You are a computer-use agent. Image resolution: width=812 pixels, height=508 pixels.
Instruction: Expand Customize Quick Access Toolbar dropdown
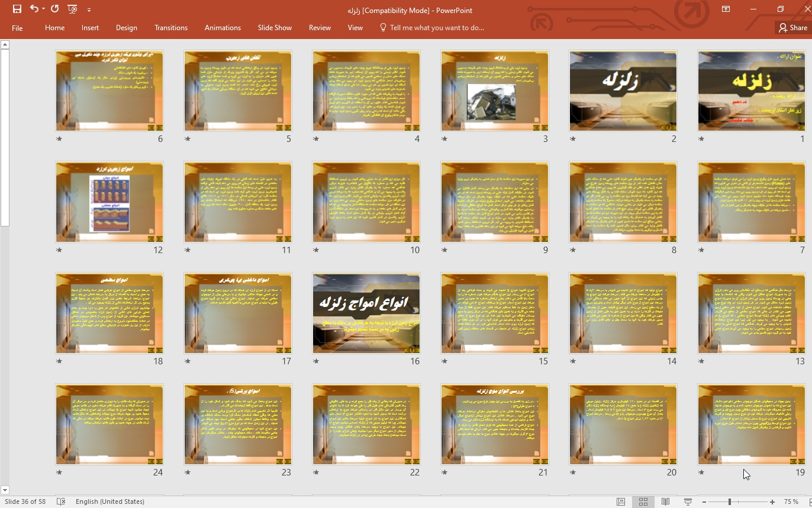pos(89,9)
